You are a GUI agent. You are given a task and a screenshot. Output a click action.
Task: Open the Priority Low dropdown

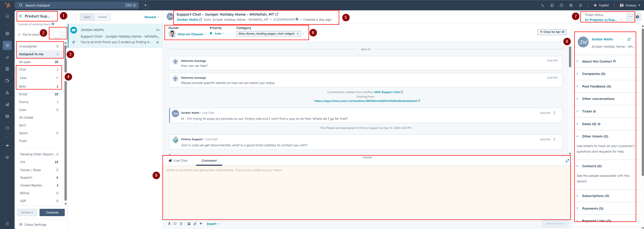[218, 34]
